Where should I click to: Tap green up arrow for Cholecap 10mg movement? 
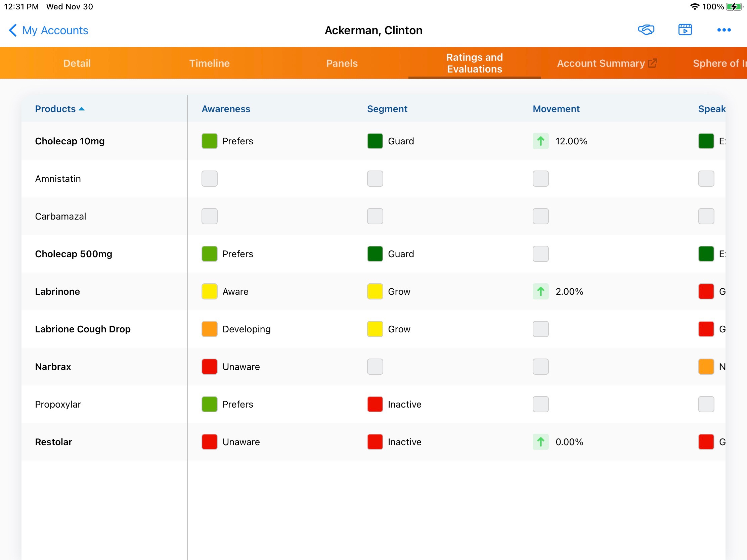540,141
